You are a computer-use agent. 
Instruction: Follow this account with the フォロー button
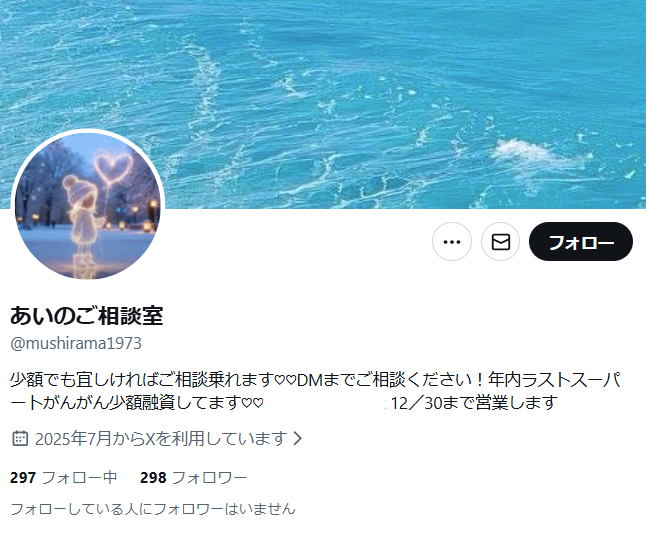581,242
